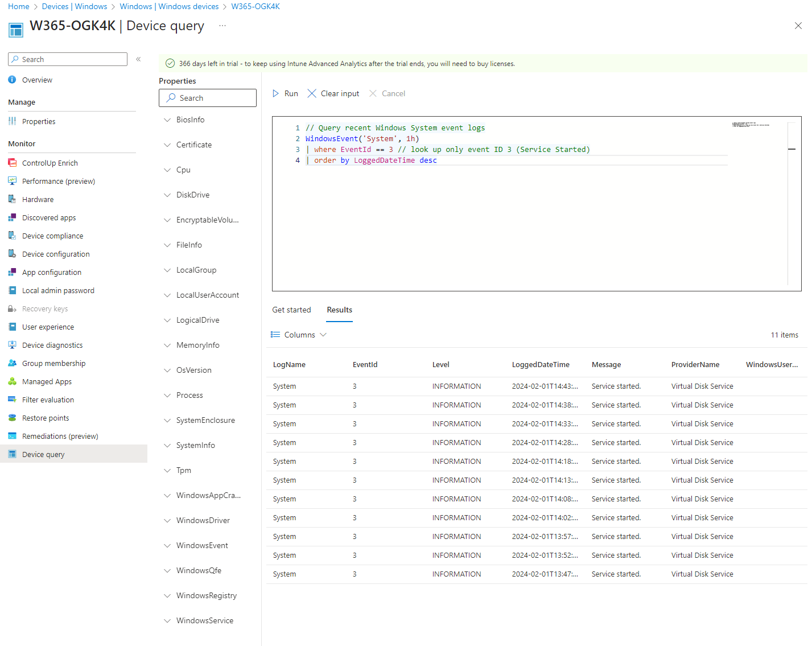Click the Local admin password icon
Screen dimensions: 812x646
pos(12,290)
